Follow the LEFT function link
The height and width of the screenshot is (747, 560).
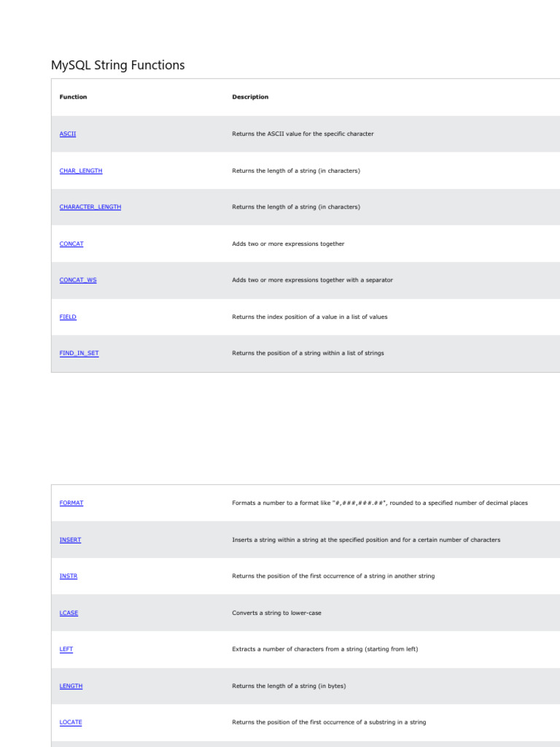[66, 649]
